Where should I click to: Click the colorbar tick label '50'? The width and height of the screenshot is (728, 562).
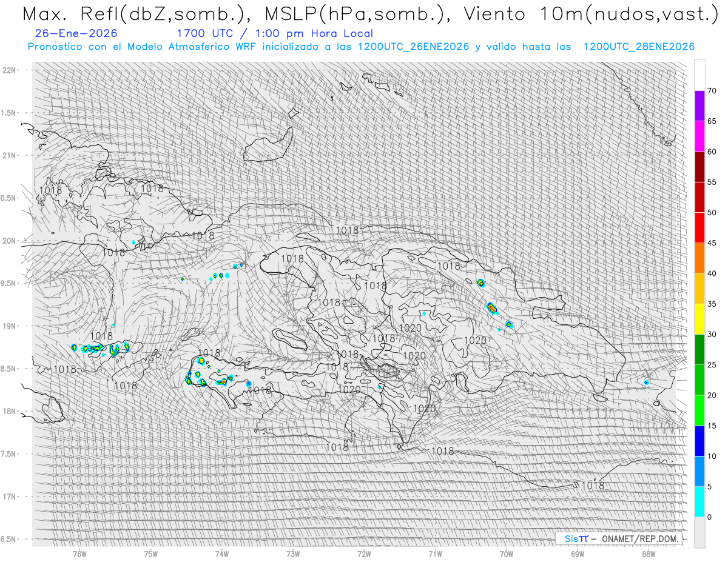pos(712,213)
